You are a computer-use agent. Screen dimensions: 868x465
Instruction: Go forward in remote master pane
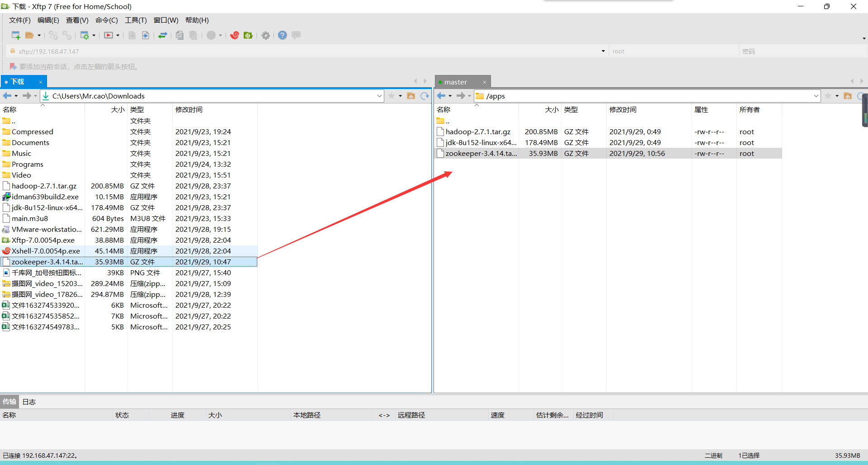461,96
